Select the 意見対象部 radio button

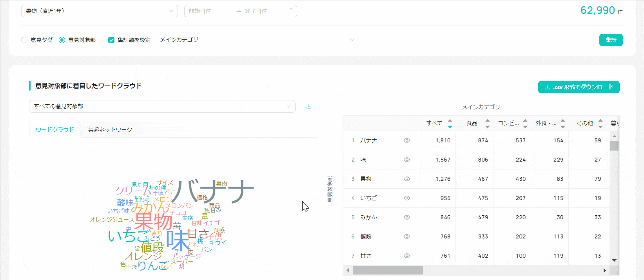coord(62,40)
